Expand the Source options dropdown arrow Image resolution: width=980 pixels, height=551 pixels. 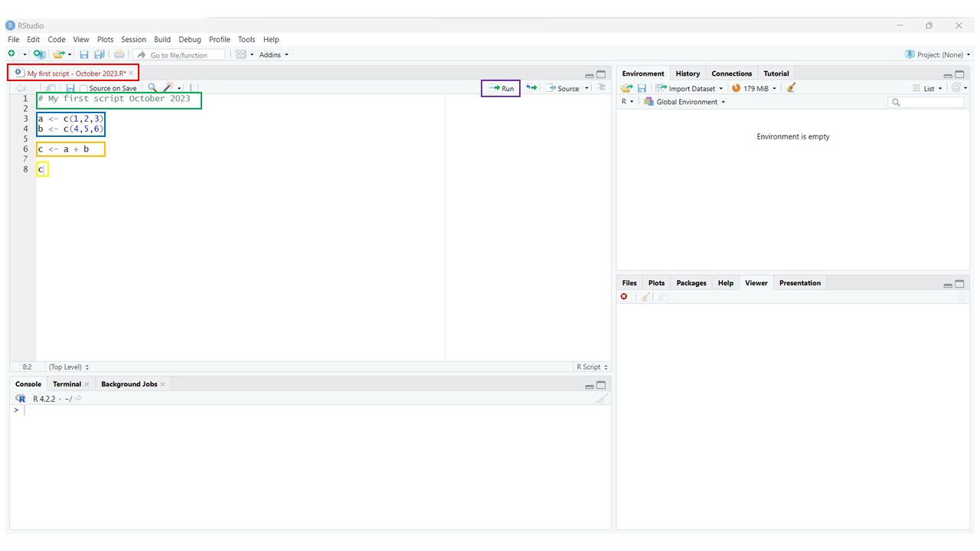pos(587,89)
